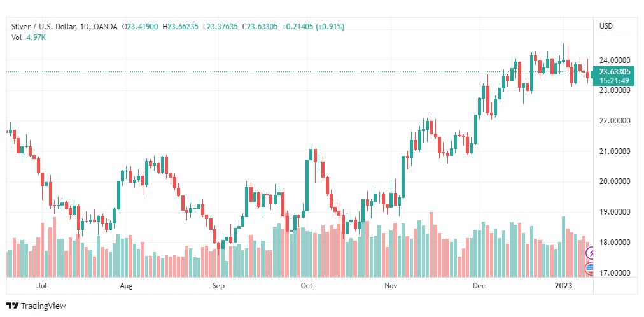
Task: Click the volume value 4.97K
Action: pos(36,37)
